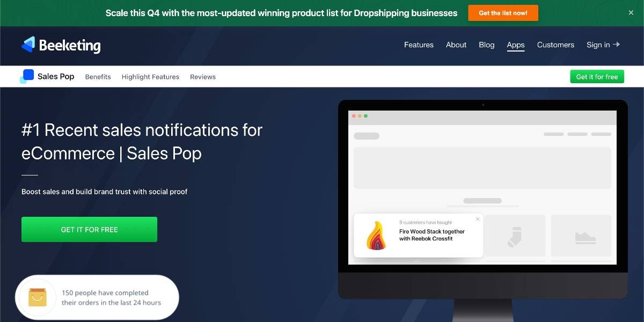This screenshot has width=644, height=322.
Task: Click the Boost sales and build brand trust text
Action: coord(104,192)
